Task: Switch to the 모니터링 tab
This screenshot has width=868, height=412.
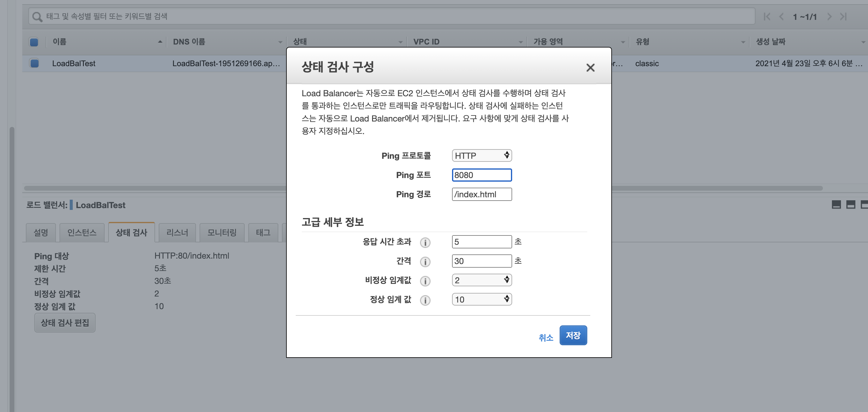Action: point(222,232)
